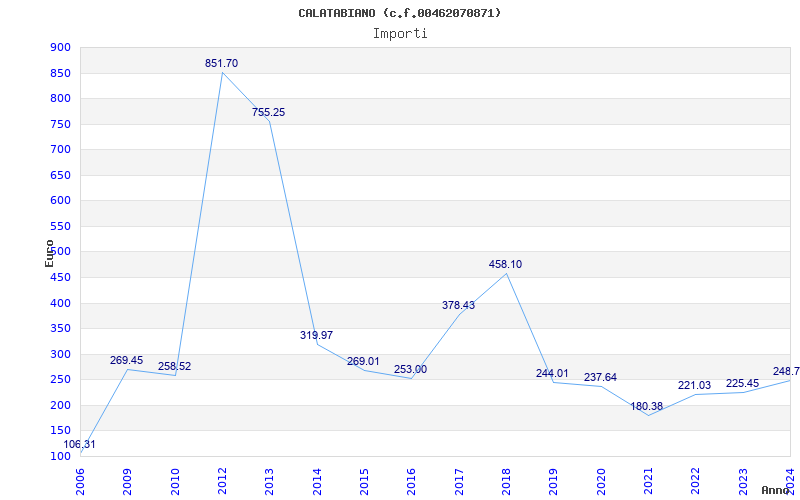This screenshot has height=500, width=800.
Task: Click the y-axis value 300
Action: click(60, 355)
